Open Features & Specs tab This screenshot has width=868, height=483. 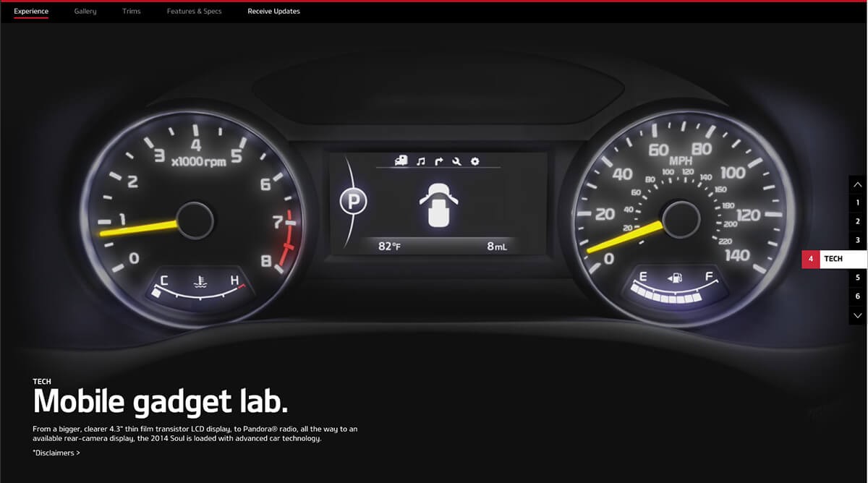[194, 12]
